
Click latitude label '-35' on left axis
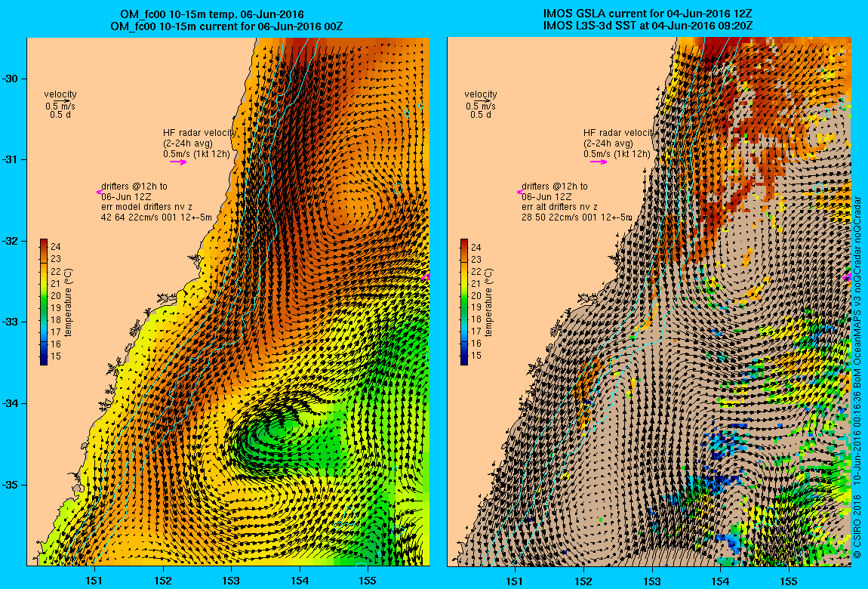(10, 485)
